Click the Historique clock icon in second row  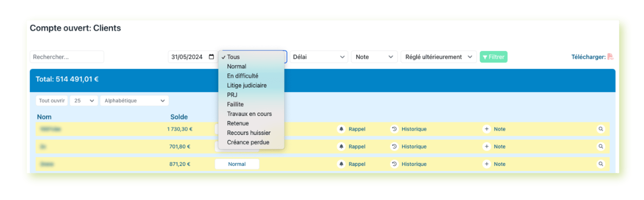[394, 146]
